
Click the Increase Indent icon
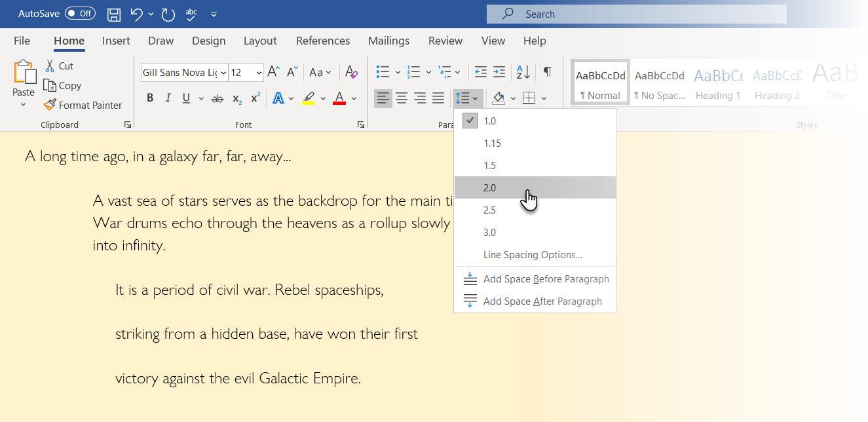click(499, 72)
